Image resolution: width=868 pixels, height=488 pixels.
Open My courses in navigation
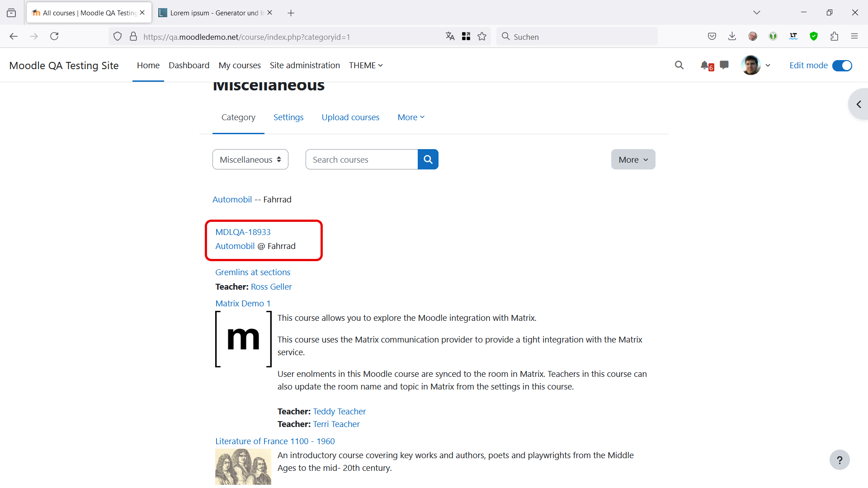pyautogui.click(x=240, y=66)
